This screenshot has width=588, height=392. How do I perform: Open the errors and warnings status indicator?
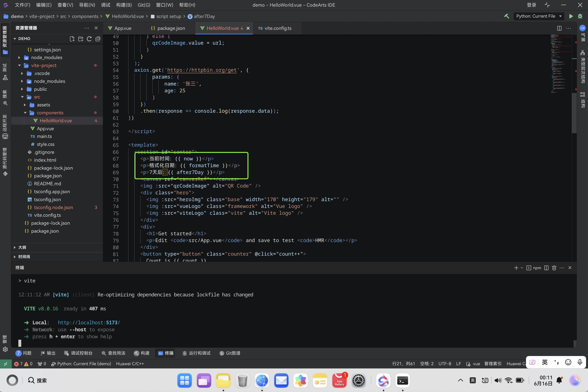pos(23,364)
